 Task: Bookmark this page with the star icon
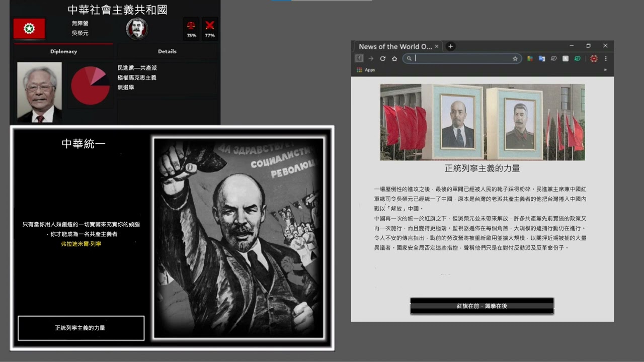pos(515,58)
